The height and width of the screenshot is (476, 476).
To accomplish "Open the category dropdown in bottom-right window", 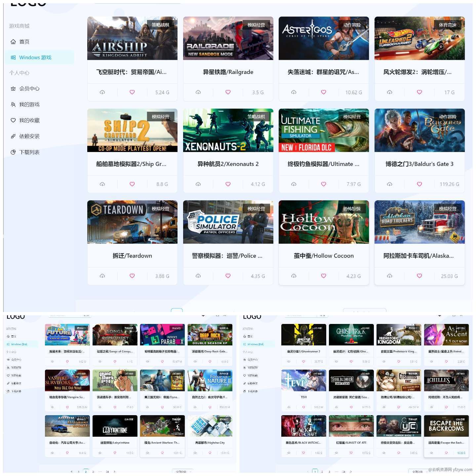I will pos(419,472).
